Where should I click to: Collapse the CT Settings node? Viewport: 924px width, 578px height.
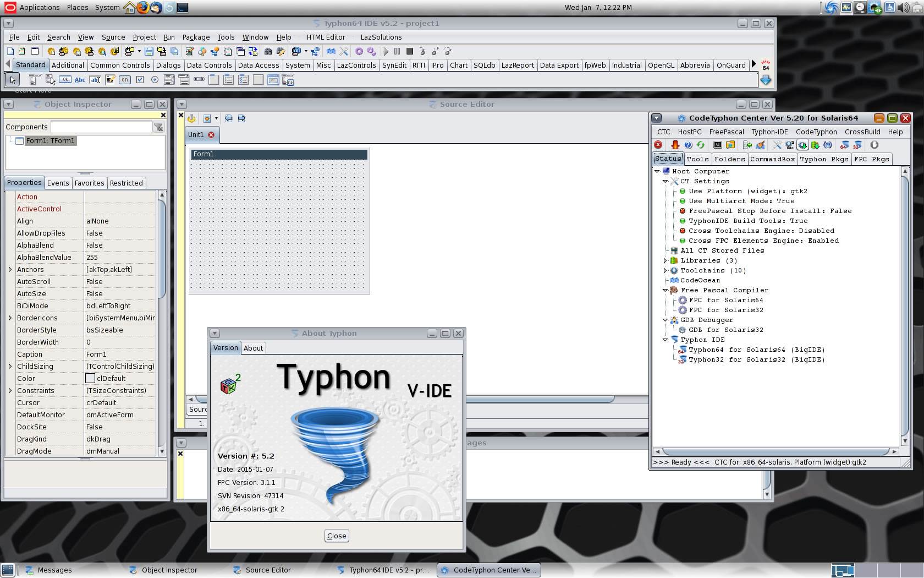click(665, 181)
